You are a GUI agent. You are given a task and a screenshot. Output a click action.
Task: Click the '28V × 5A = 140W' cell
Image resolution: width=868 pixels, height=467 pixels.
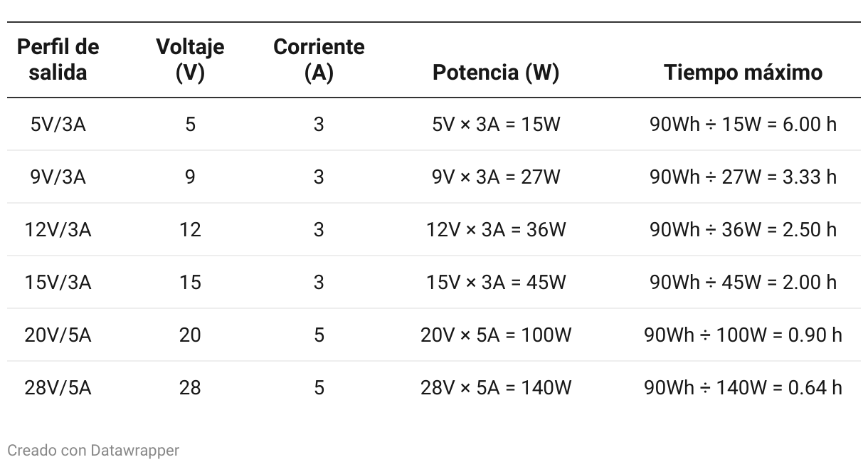point(496,388)
